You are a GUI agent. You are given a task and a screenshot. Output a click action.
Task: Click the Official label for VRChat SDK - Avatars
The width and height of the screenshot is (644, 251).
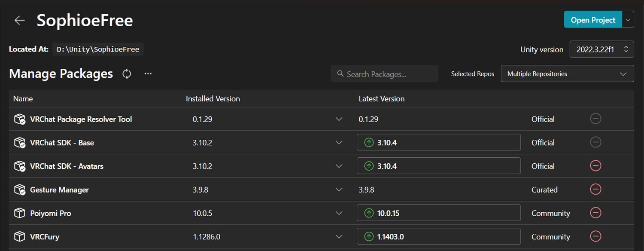pos(543,166)
